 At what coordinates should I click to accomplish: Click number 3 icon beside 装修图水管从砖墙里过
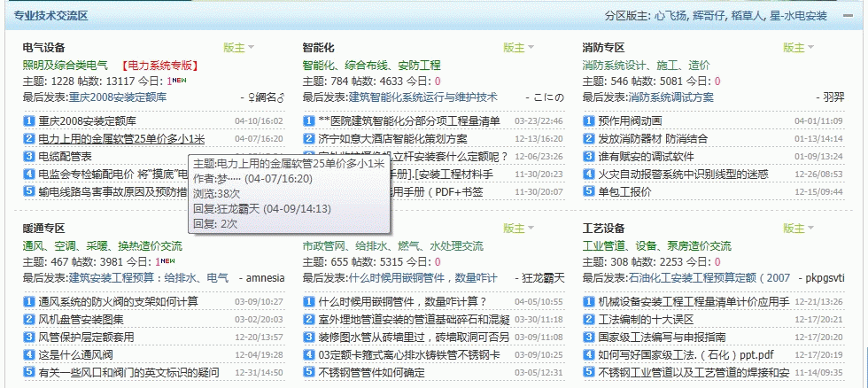309,337
